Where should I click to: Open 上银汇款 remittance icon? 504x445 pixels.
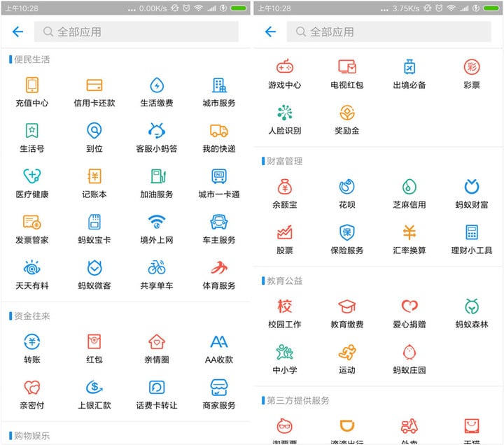pyautogui.click(x=94, y=387)
